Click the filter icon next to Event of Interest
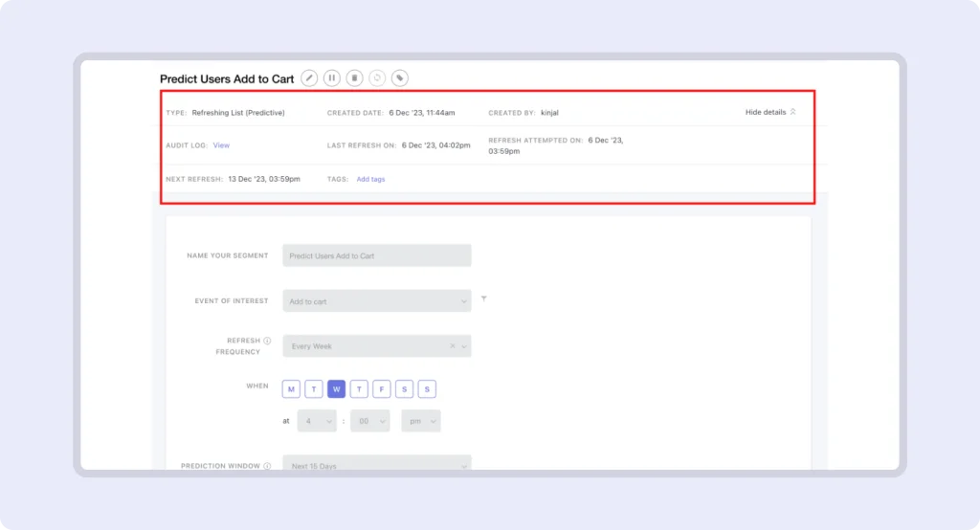Image resolution: width=980 pixels, height=530 pixels. click(484, 299)
